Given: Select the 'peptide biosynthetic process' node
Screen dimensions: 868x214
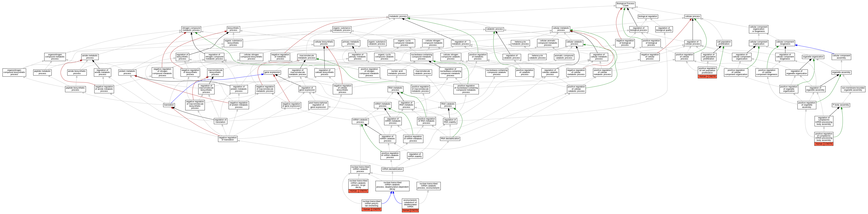Looking at the screenshot, I should (75, 89).
